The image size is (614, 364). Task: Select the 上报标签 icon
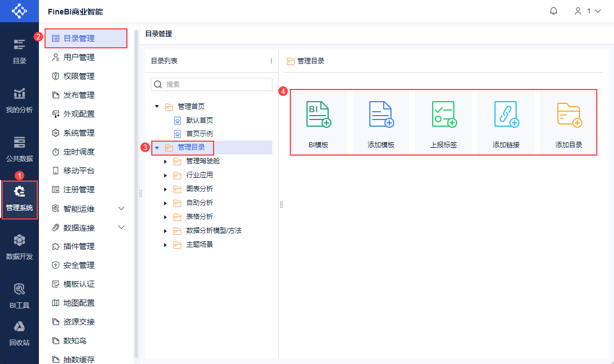pos(444,114)
